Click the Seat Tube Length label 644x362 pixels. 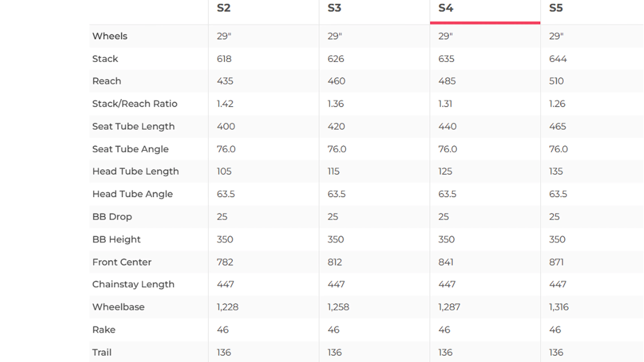(133, 126)
